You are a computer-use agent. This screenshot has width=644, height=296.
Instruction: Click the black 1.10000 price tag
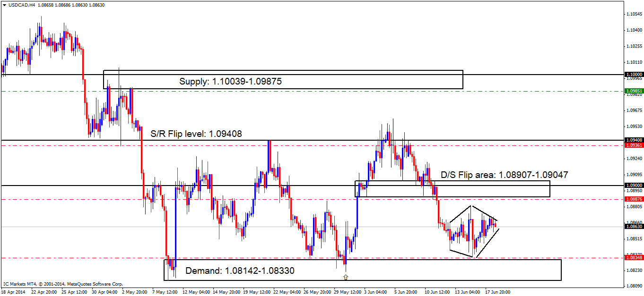pyautogui.click(x=634, y=75)
